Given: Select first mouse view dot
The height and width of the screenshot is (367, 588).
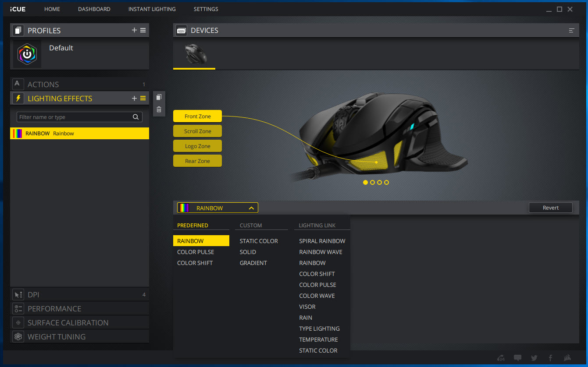Looking at the screenshot, I should [x=365, y=182].
